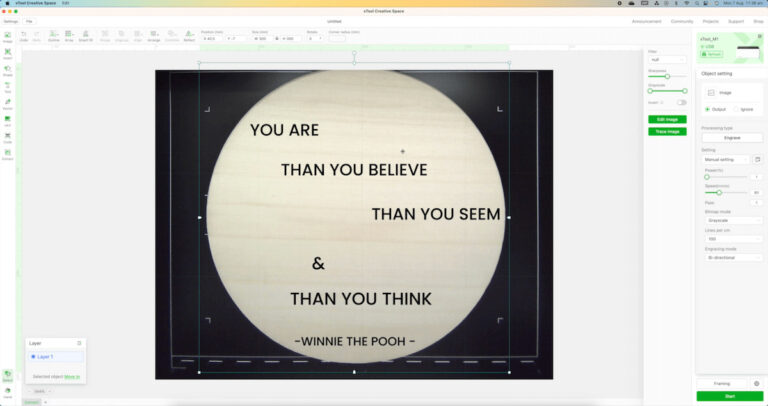Click the Trace image button
The image size is (768, 406).
pos(667,131)
